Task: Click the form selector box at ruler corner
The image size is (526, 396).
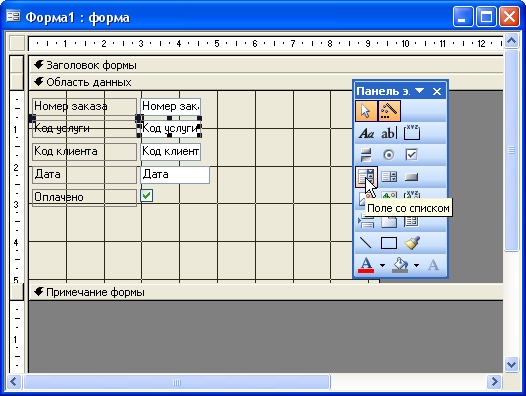Action: click(x=17, y=43)
